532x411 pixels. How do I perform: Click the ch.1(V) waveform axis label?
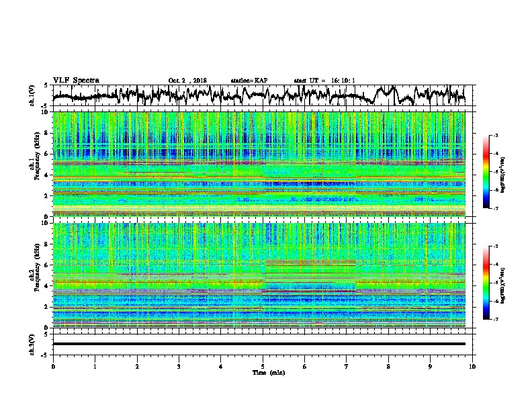(32, 95)
